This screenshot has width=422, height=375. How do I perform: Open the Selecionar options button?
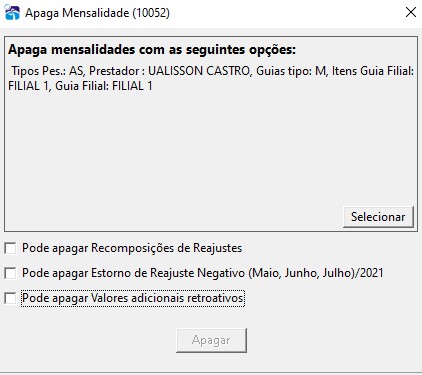pyautogui.click(x=378, y=217)
